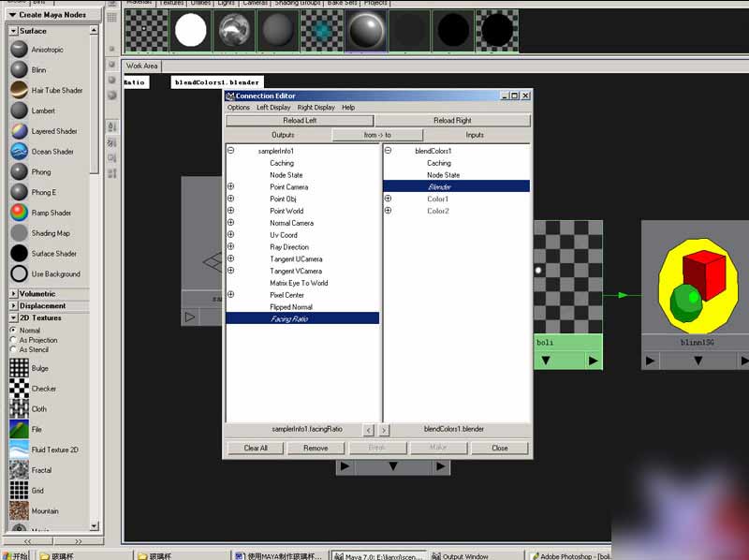
Task: Collapse the blendColors1 attribute tree
Action: click(388, 151)
